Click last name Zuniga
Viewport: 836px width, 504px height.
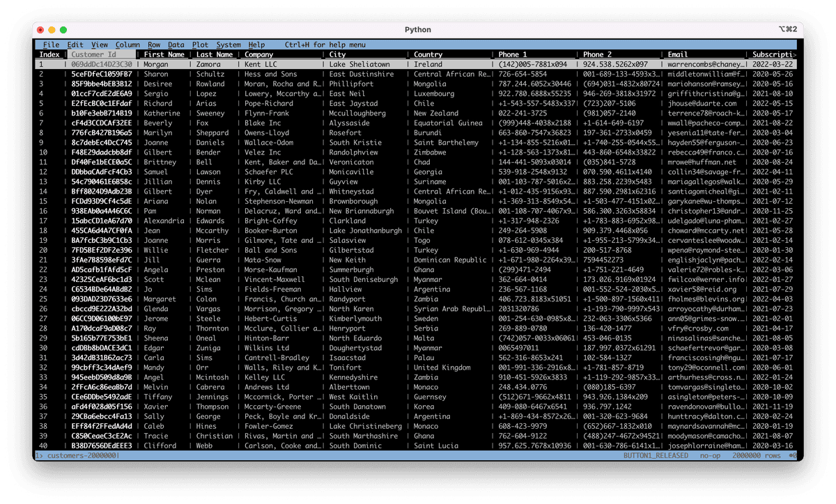[x=208, y=348]
